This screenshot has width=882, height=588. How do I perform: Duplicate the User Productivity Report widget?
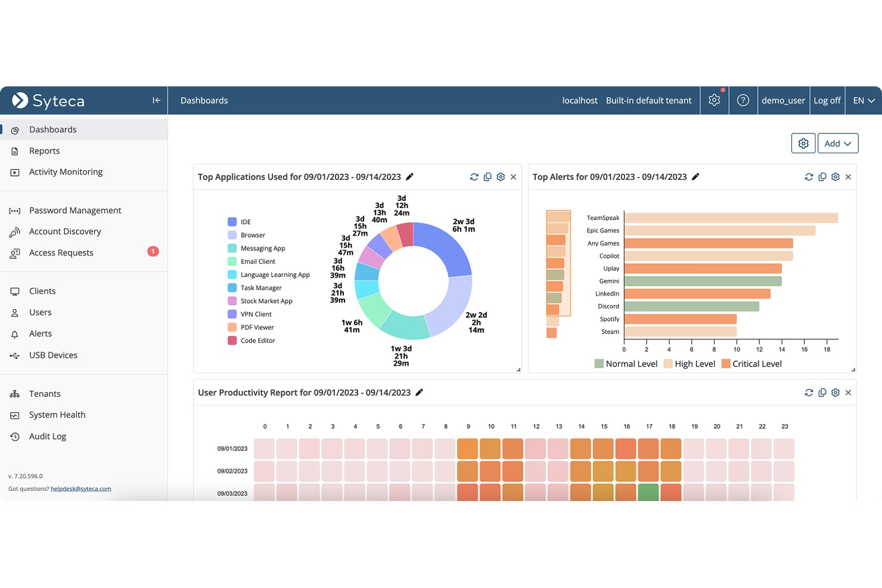coord(822,393)
